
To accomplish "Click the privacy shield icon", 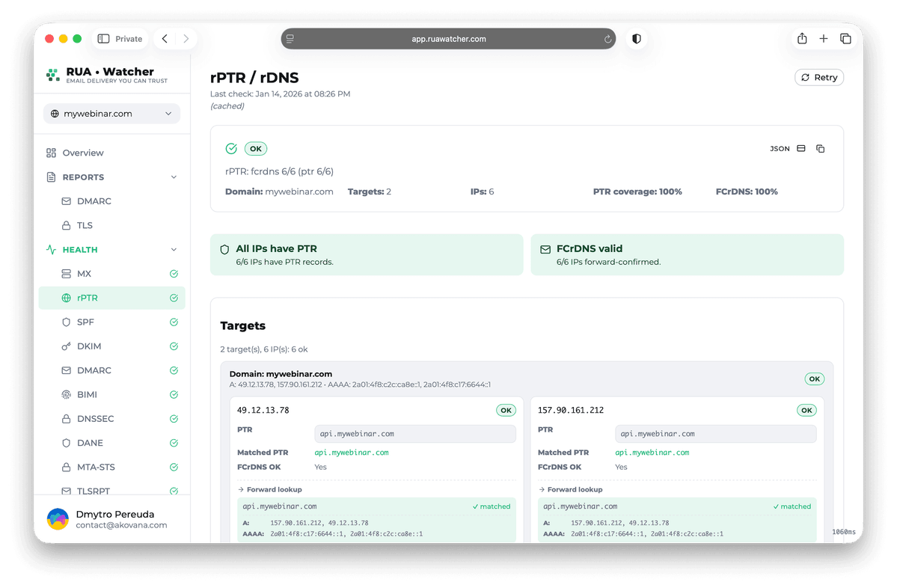I will point(637,39).
